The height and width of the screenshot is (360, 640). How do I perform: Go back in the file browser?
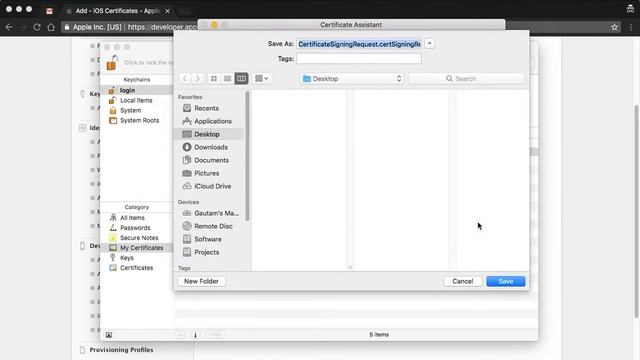click(184, 78)
